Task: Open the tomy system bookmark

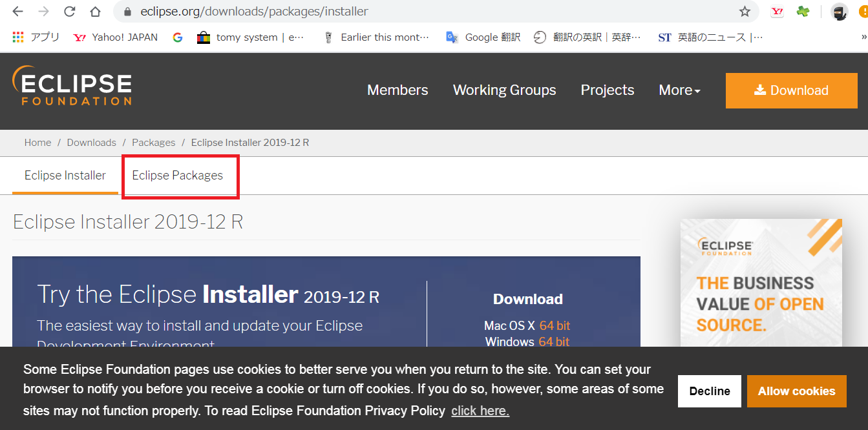Action: pos(248,37)
